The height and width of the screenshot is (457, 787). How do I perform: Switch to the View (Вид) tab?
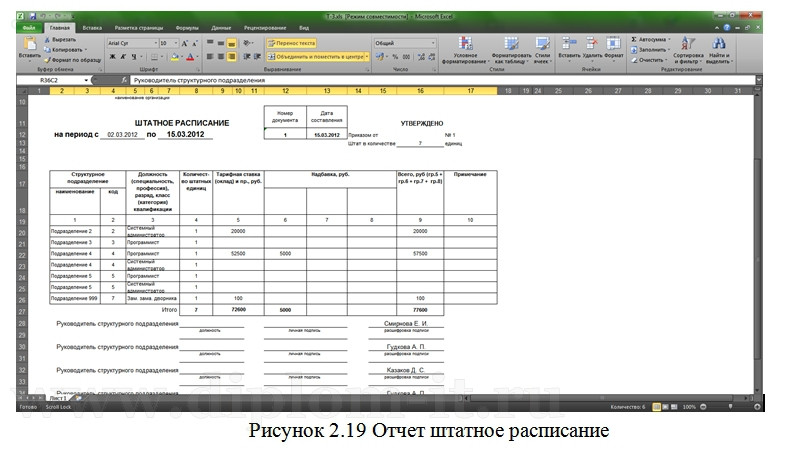pyautogui.click(x=304, y=28)
